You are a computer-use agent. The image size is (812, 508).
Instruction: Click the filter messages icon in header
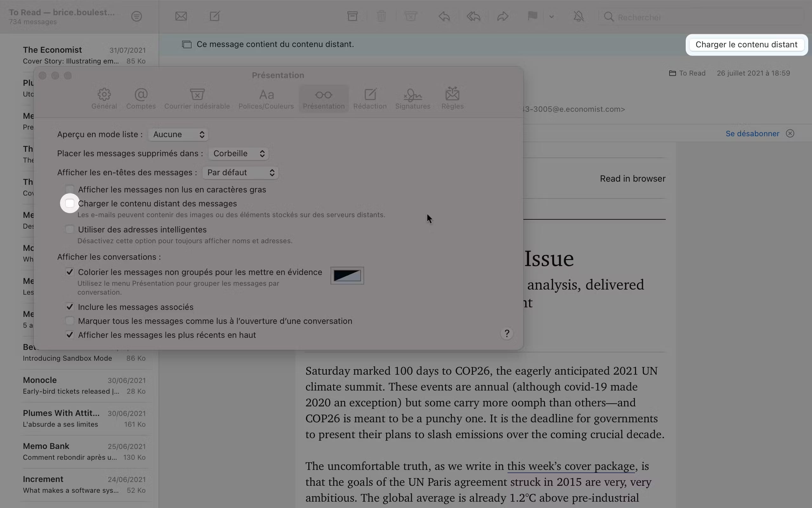tap(137, 16)
